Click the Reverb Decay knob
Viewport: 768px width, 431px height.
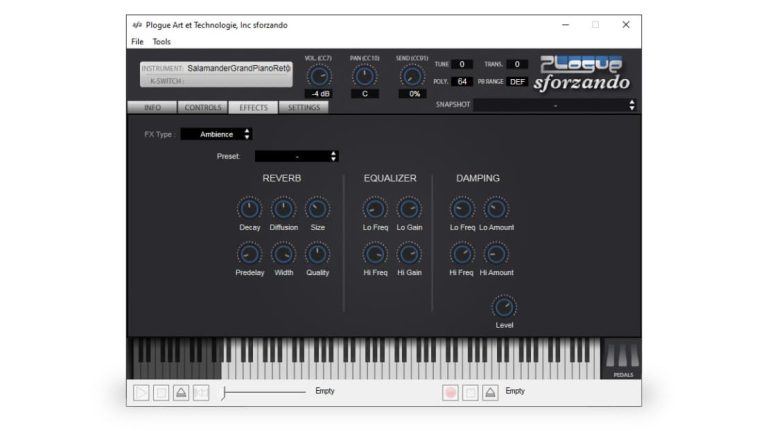(x=249, y=209)
